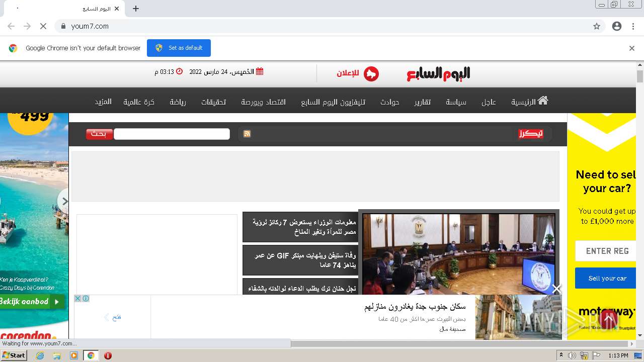Click the red scroll-to-top arrow button
This screenshot has height=362, width=644.
(x=608, y=319)
